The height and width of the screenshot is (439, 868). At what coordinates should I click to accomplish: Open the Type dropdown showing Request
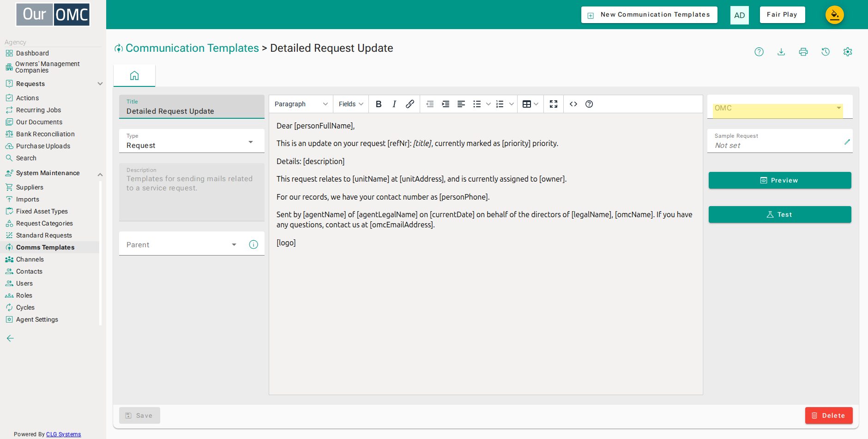pyautogui.click(x=192, y=141)
